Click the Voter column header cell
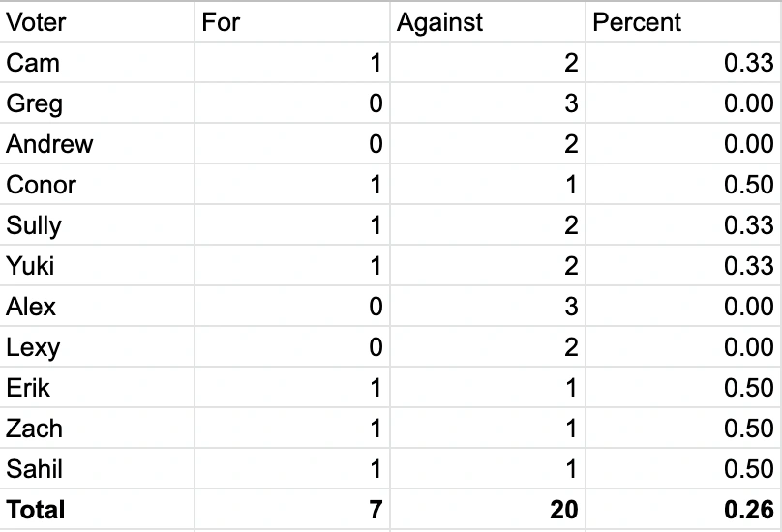782x532 pixels. click(97, 22)
